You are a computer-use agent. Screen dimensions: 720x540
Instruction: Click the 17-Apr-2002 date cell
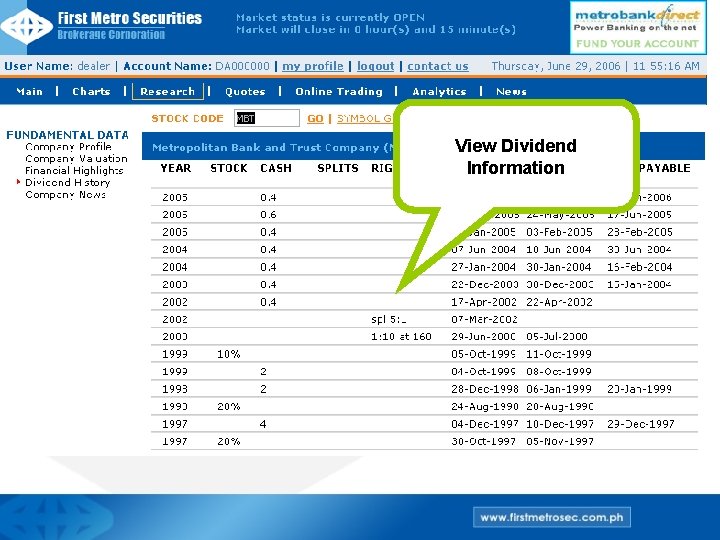(x=484, y=302)
